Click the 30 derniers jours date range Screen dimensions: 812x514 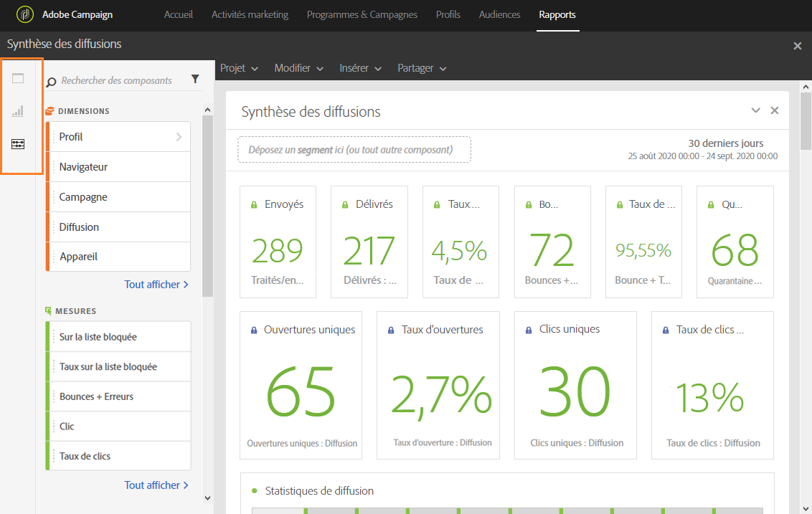click(725, 143)
